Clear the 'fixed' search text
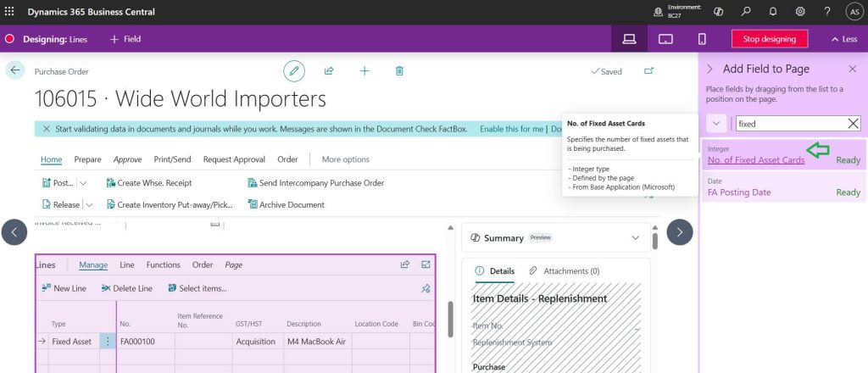This screenshot has height=373, width=868. coord(854,124)
